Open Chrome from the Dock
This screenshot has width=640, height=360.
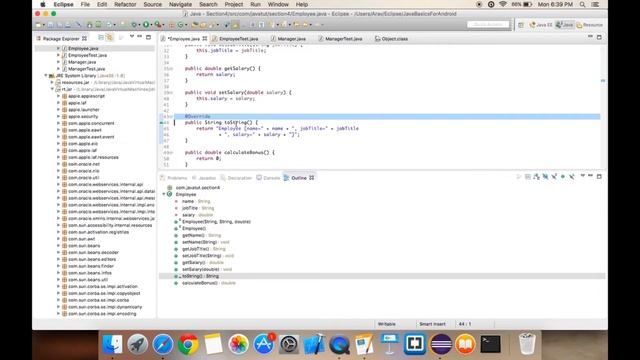click(x=188, y=344)
